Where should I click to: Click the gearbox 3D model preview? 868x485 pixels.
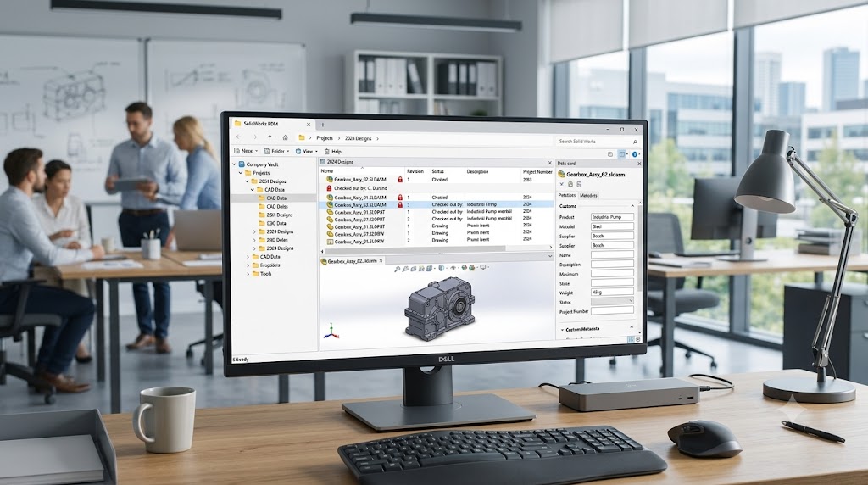tap(440, 309)
